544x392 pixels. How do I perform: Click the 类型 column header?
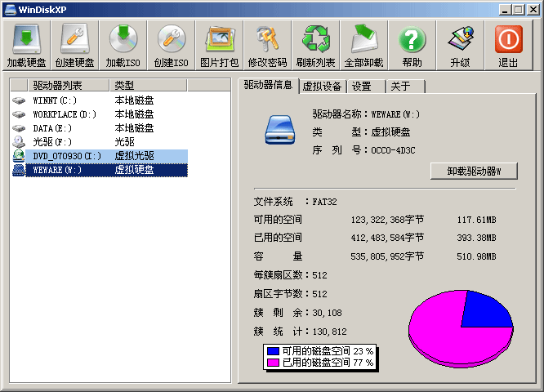click(x=147, y=85)
